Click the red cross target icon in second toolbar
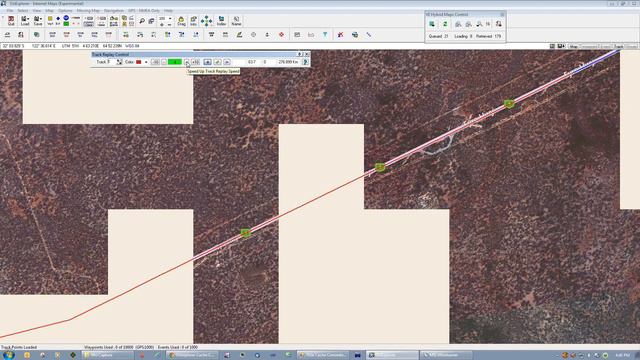 click(281, 35)
